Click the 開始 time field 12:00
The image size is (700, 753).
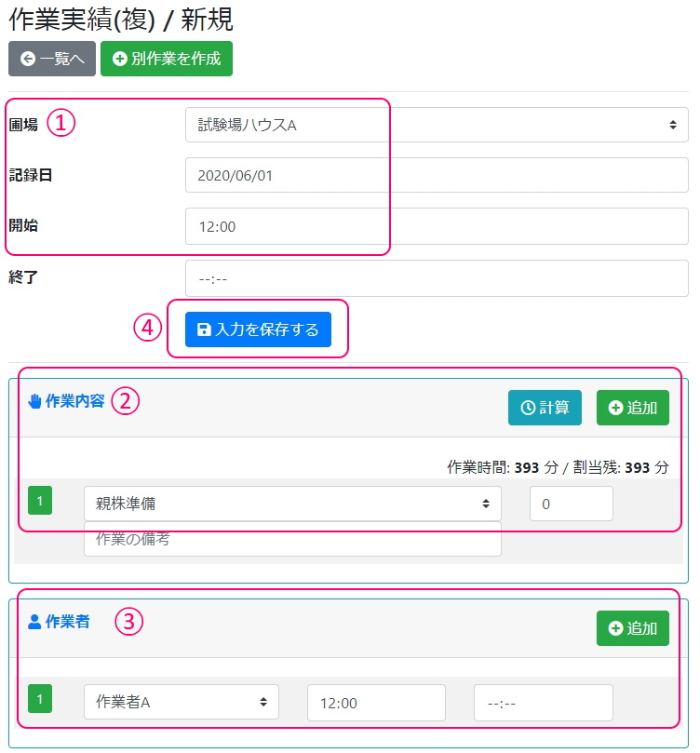click(x=437, y=226)
